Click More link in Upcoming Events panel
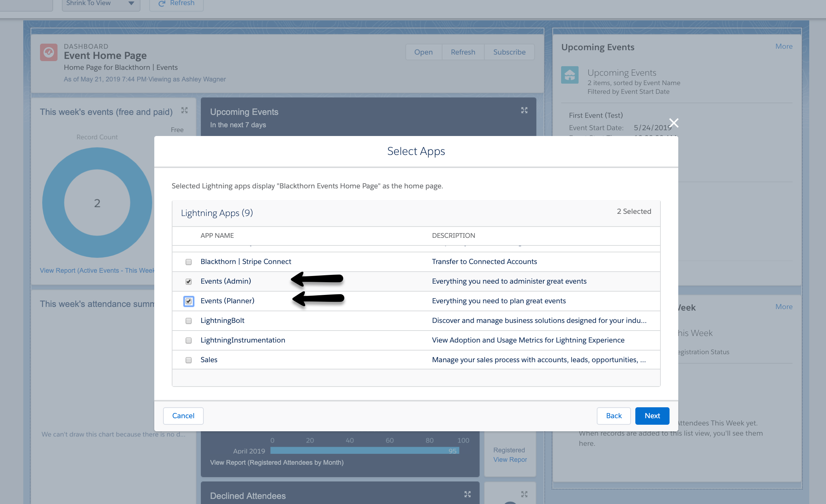Viewport: 826px width, 504px height. [784, 46]
